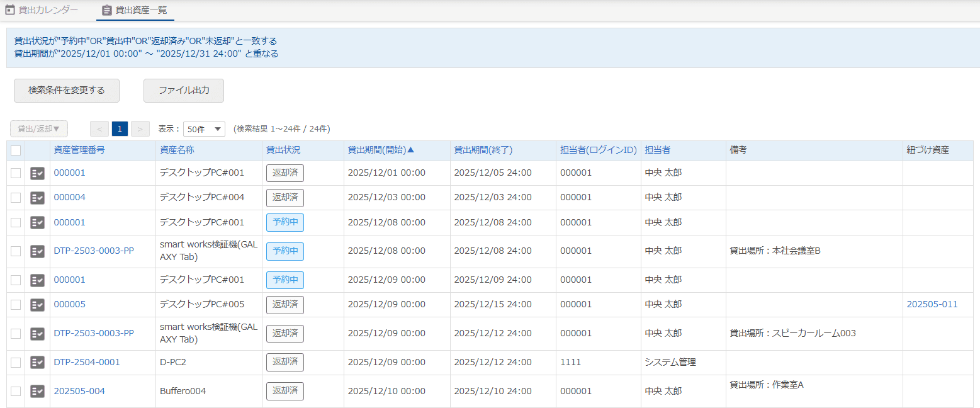Click remark 貸出場所：作業室A
Viewport: 980px width, 408px height.
tap(767, 384)
